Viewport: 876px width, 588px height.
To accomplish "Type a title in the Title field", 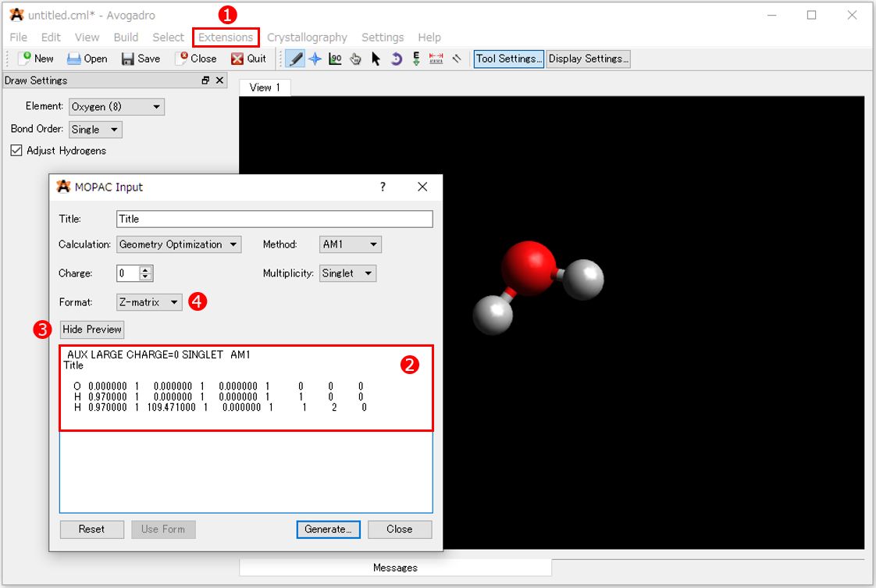I will [x=273, y=219].
